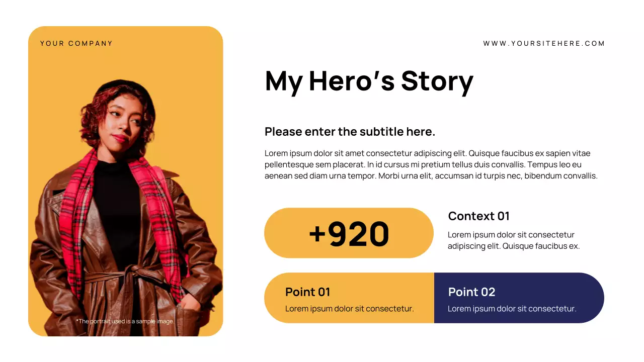
Task: Click the sample image caption under portrait
Action: tap(125, 321)
